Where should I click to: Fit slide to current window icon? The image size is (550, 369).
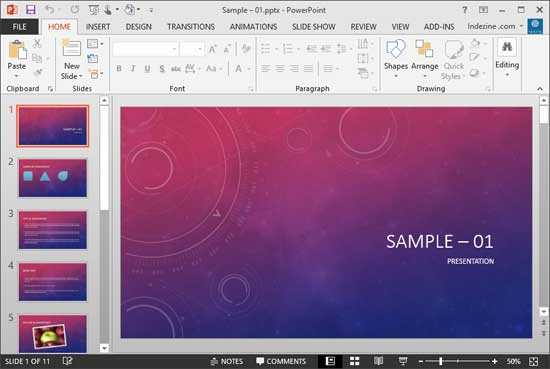click(534, 361)
